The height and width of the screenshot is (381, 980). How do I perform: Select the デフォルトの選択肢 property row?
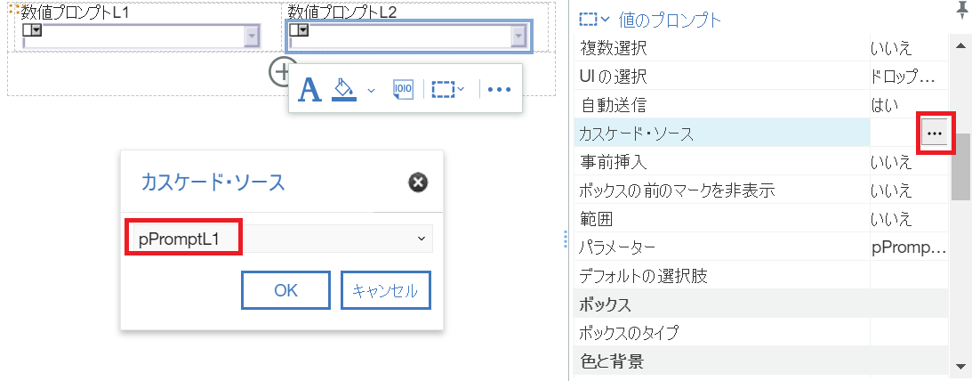click(x=761, y=275)
